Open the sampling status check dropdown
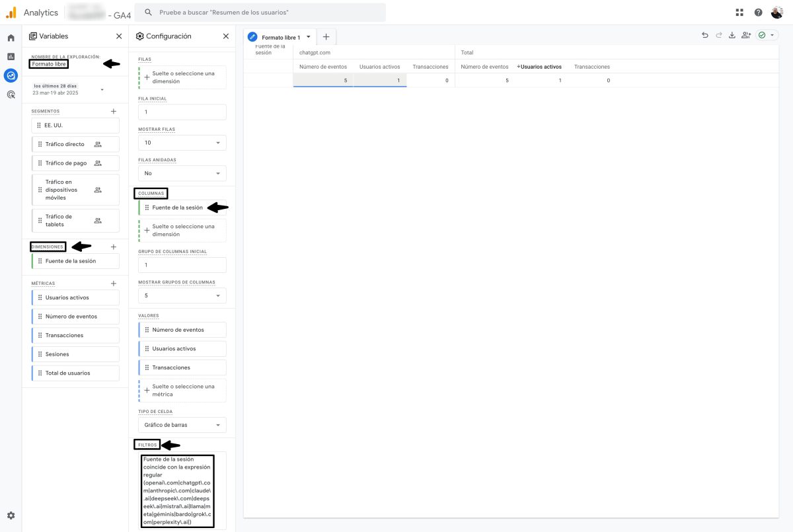793x532 pixels. 767,35
